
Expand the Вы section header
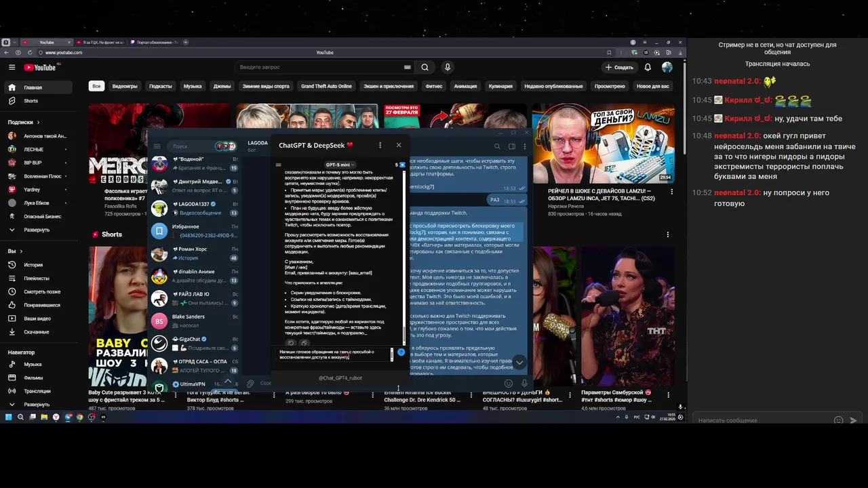pos(14,251)
